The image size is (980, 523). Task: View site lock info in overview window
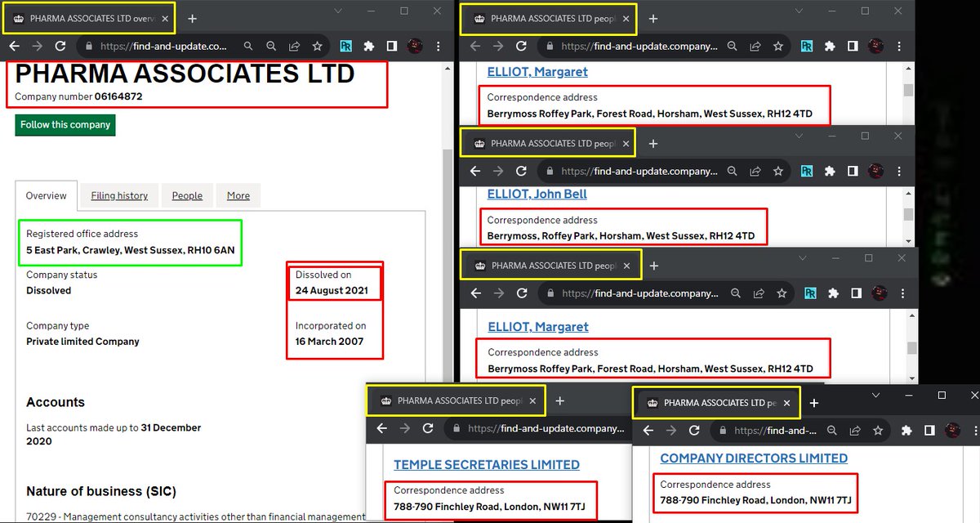coord(90,47)
